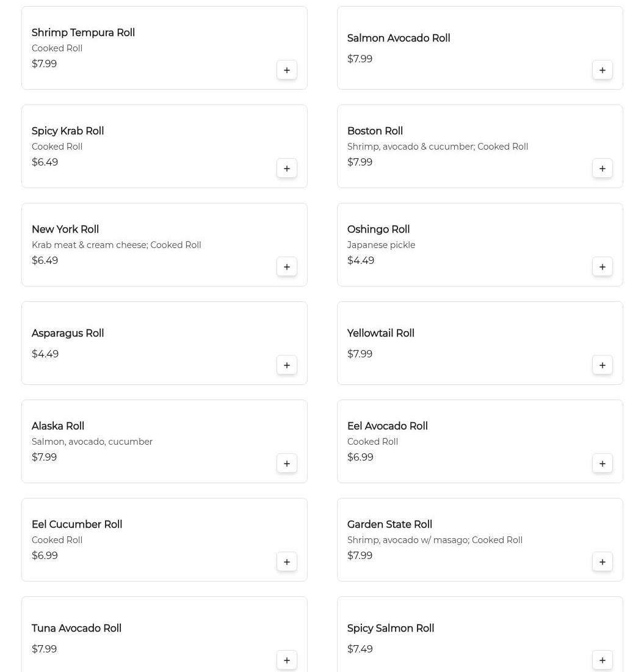Add Salmon Avocado Roll using plus icon
641x672 pixels.
coord(603,70)
